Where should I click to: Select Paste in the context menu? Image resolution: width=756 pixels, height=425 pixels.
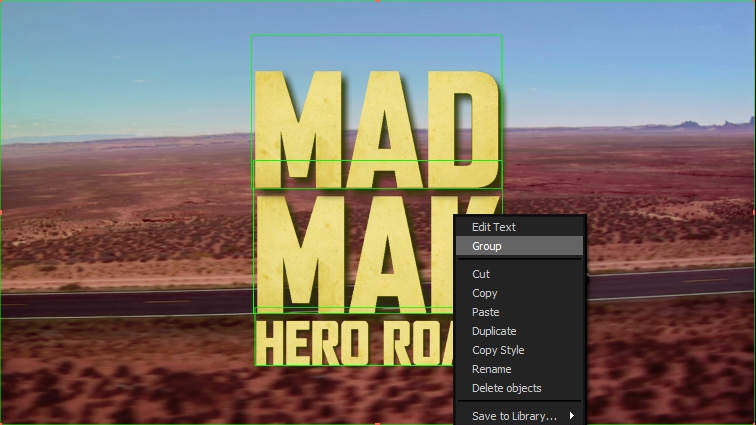[x=486, y=312]
